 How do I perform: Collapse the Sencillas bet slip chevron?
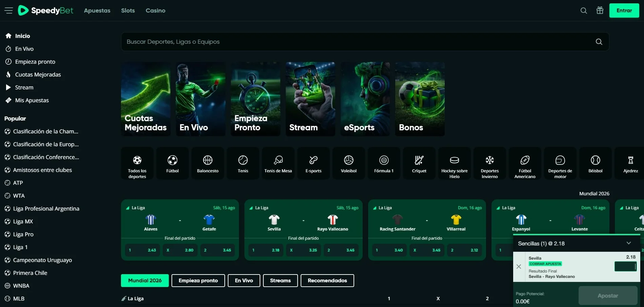point(629,243)
